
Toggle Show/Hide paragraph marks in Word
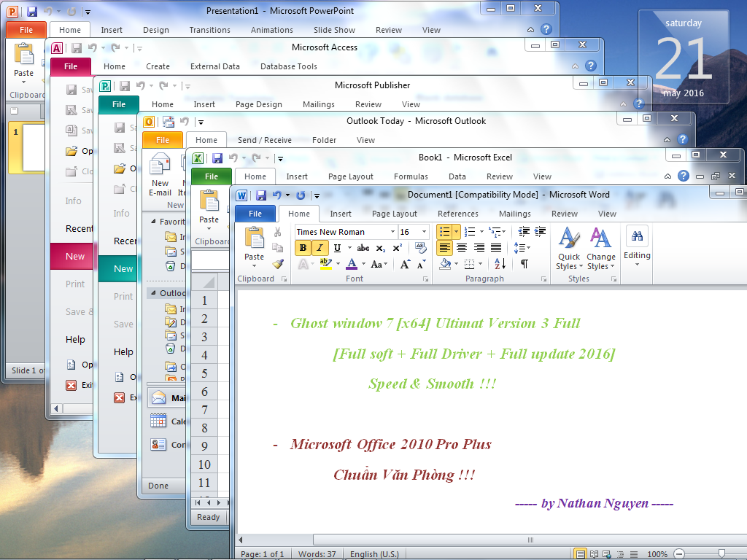coord(524,264)
